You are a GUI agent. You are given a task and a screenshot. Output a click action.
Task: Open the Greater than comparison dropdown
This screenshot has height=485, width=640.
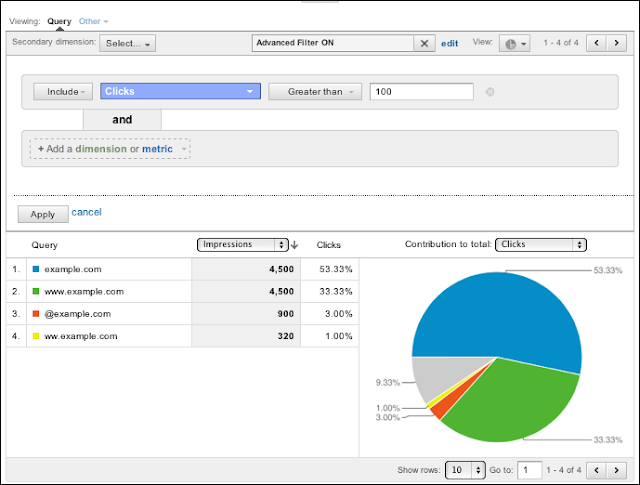click(x=314, y=92)
